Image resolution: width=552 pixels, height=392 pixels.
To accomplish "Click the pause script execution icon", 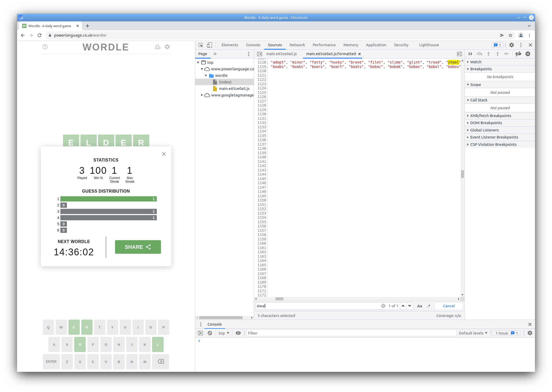I will pyautogui.click(x=470, y=54).
